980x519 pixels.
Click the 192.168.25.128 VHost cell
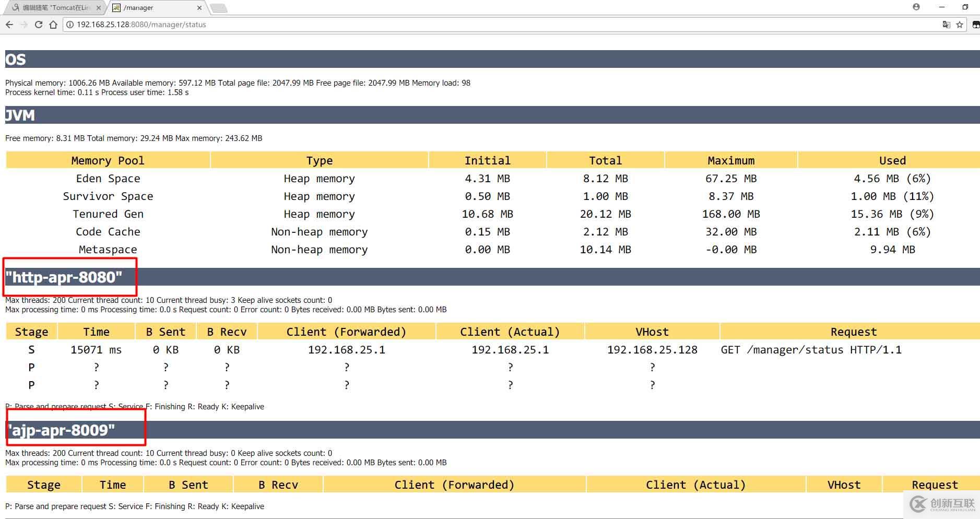tap(652, 350)
